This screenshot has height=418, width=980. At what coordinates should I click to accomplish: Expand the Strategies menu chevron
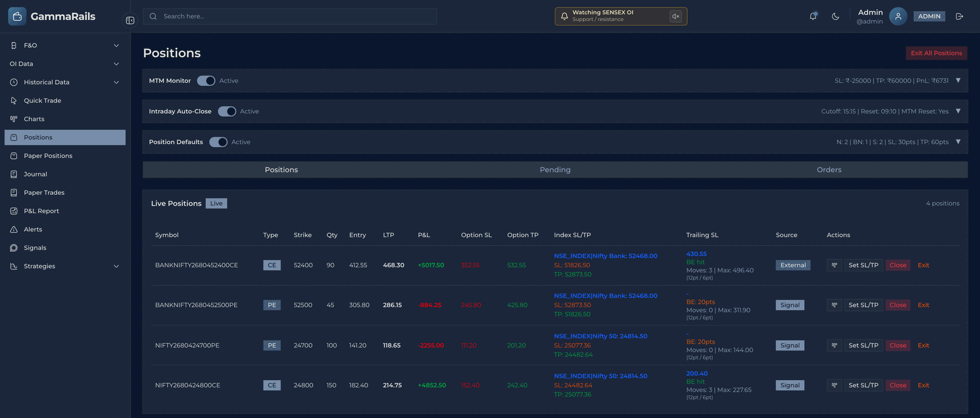coord(116,266)
